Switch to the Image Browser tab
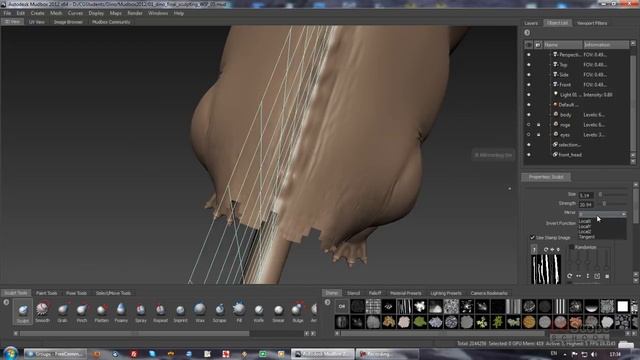The image size is (640, 360). (x=68, y=22)
